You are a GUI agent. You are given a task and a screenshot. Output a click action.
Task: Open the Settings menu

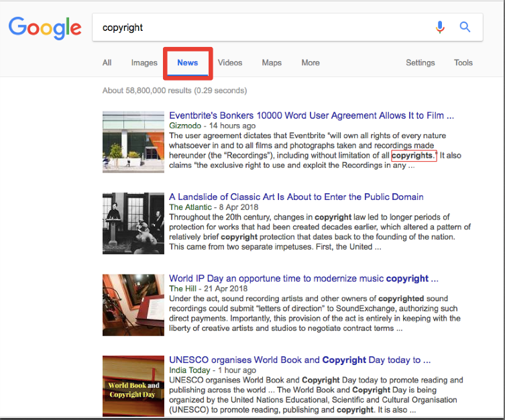click(420, 63)
